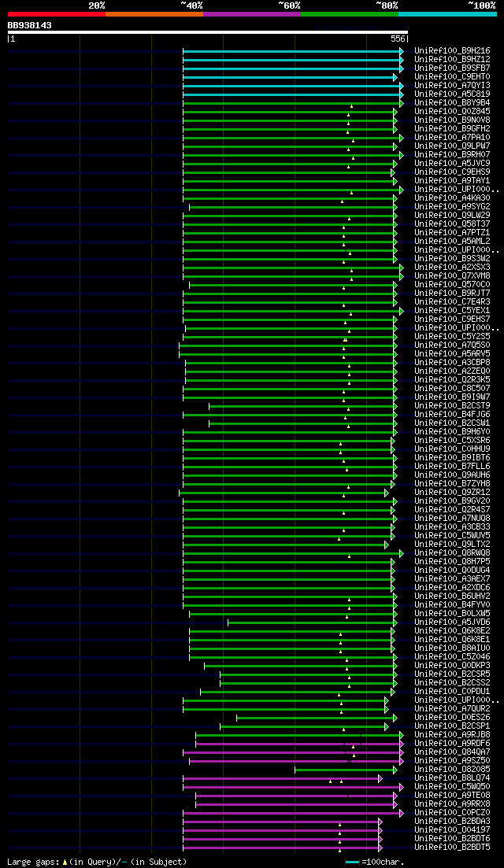Click the UniRef100_Q9LW29 label
This screenshot has width=504, height=868.
click(x=452, y=216)
